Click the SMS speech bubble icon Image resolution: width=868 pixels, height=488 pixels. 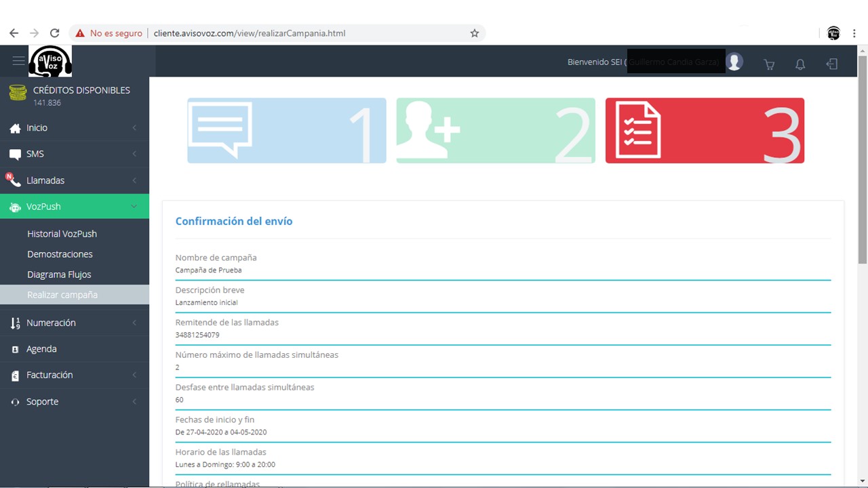[15, 155]
